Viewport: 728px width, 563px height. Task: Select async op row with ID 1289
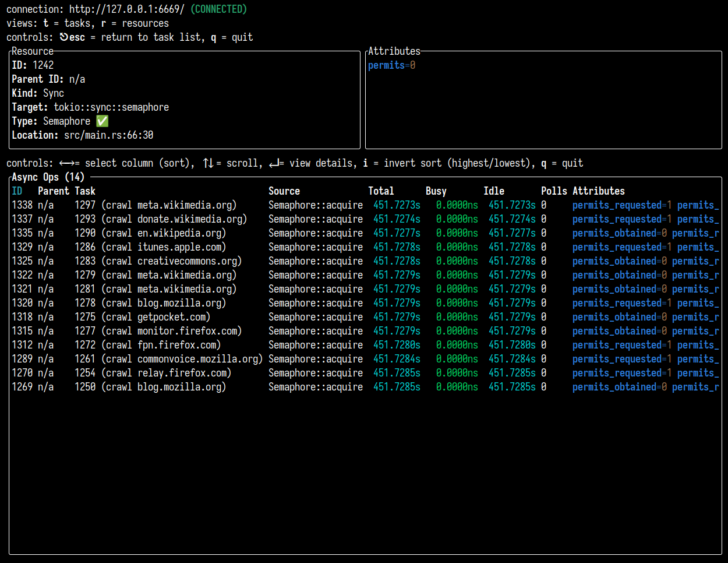click(365, 359)
